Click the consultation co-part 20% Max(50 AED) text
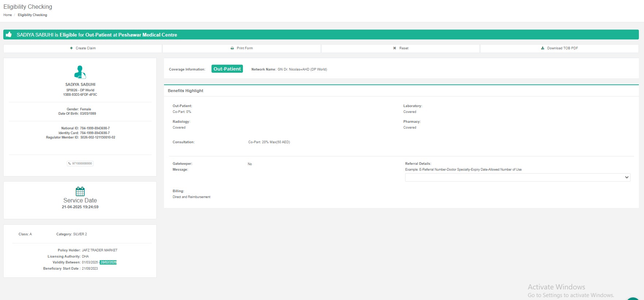The width and height of the screenshot is (644, 300). coord(269,142)
